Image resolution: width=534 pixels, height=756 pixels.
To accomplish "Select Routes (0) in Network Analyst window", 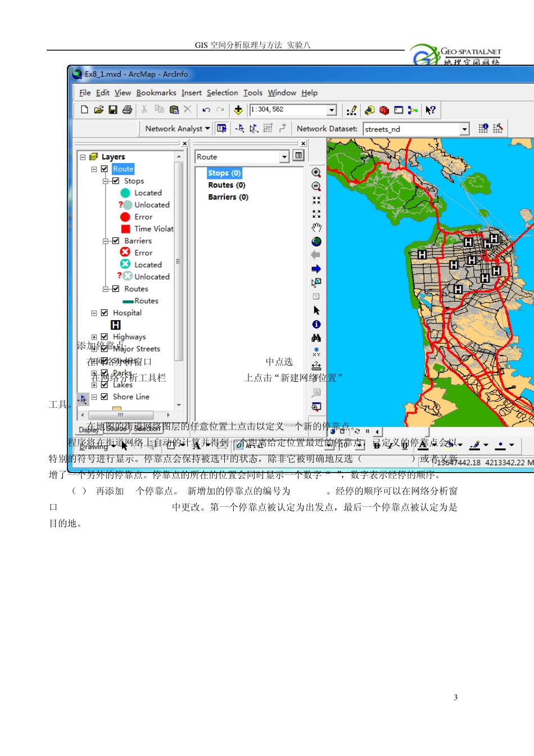I will tap(227, 185).
